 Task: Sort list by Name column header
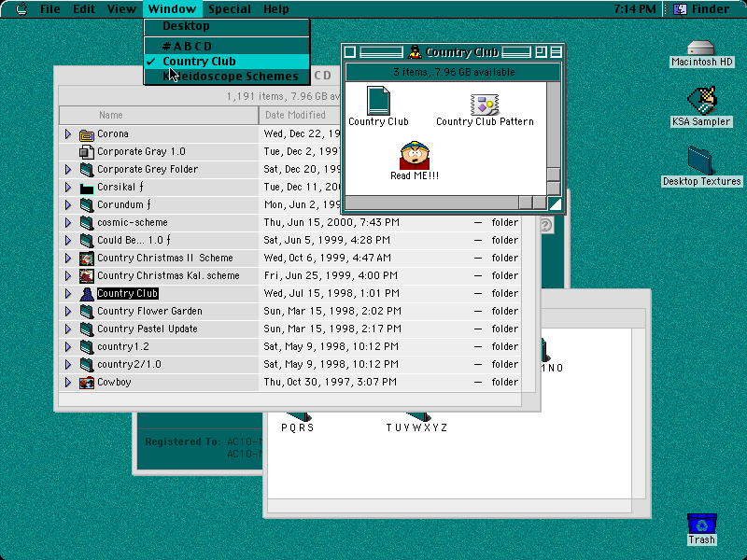click(159, 115)
